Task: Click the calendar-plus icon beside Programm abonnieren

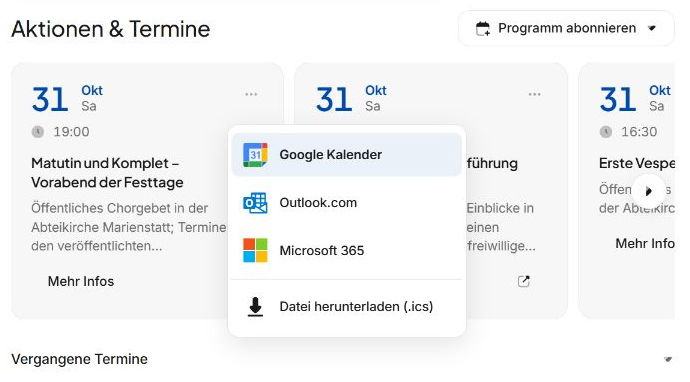Action: (x=483, y=29)
